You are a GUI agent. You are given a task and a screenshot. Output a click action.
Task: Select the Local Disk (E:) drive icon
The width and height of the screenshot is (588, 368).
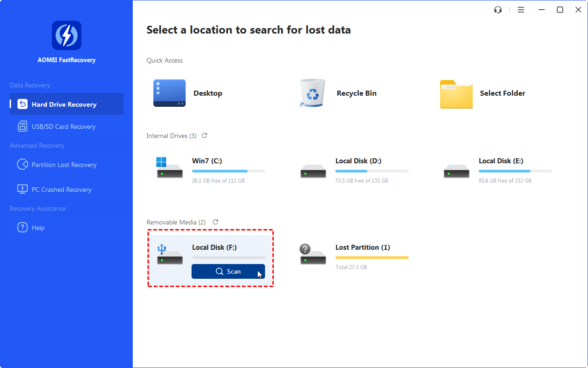tap(456, 172)
